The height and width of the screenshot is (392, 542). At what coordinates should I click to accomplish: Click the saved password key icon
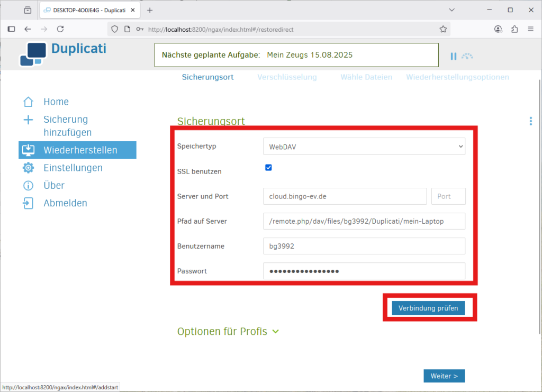[x=140, y=29]
